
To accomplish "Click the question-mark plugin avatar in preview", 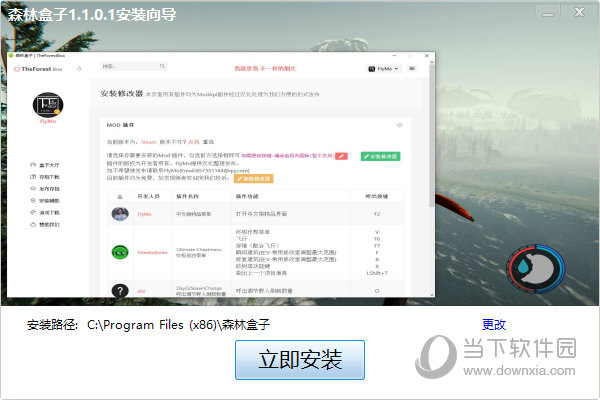I will point(120,291).
